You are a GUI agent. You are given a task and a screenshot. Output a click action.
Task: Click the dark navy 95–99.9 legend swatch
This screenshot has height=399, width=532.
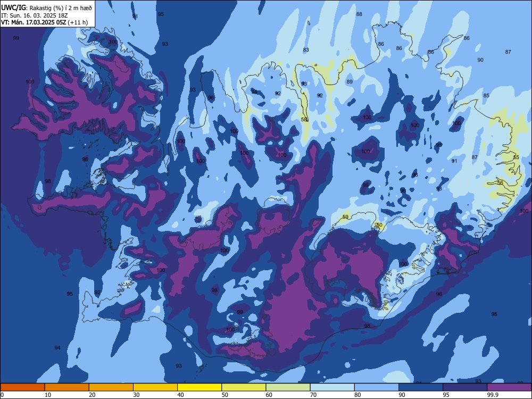coord(465,387)
